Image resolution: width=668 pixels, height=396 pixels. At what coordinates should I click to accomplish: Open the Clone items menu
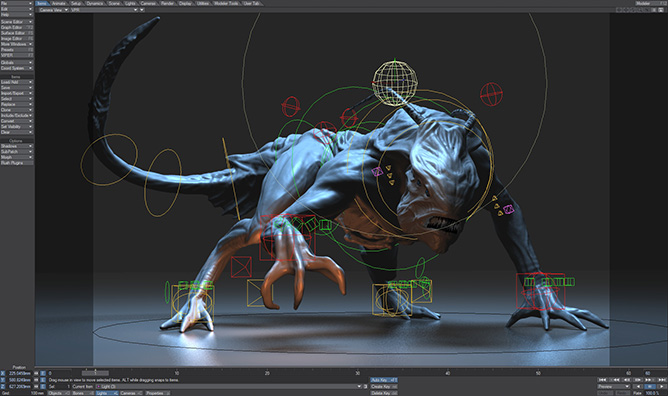(x=17, y=110)
